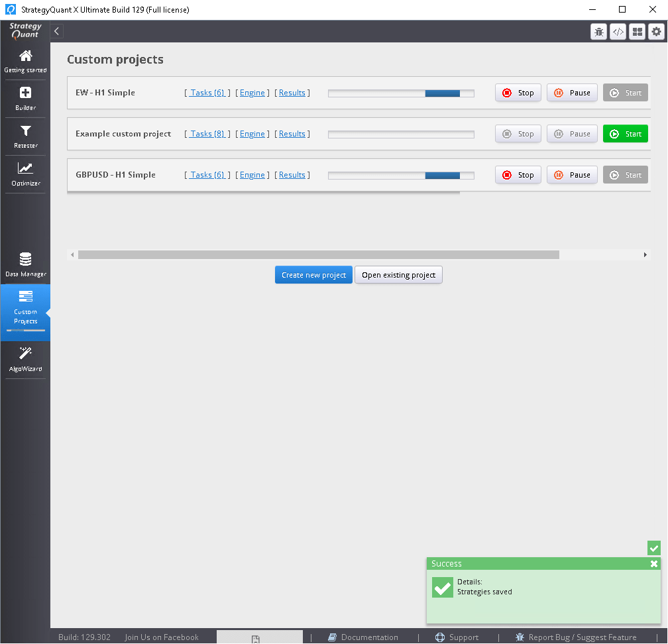Click the scrollbar left arrow
The width and height of the screenshot is (668, 644).
tap(72, 254)
